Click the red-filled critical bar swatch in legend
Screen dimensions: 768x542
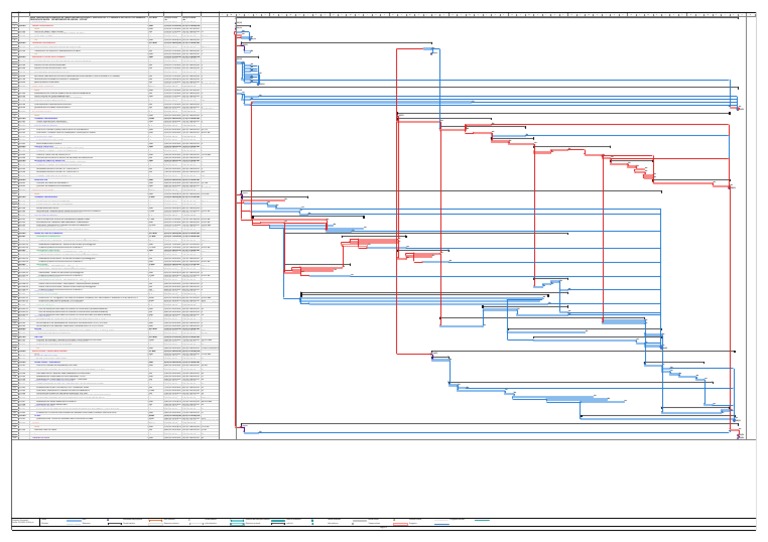pos(401,524)
